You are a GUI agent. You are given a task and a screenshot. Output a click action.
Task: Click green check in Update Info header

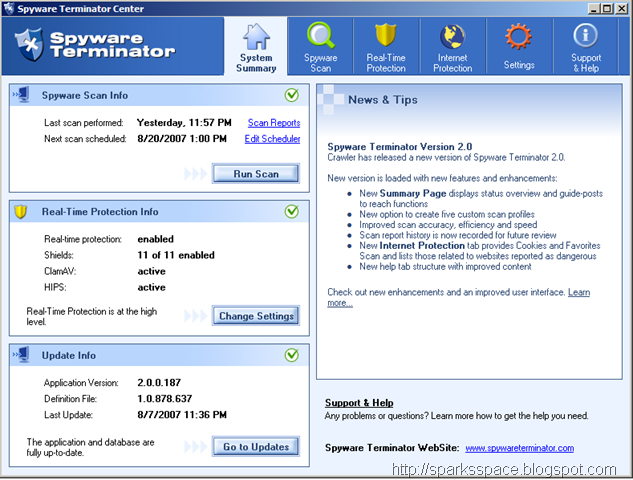point(292,355)
